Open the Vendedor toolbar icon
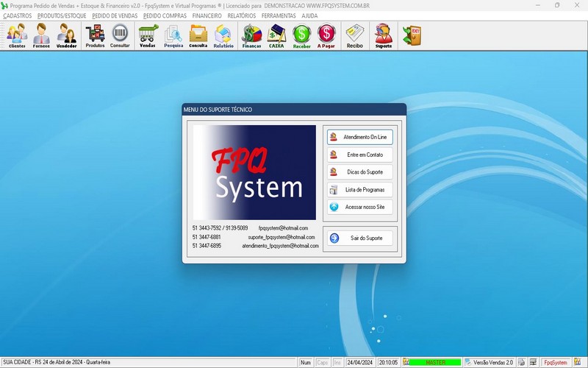 point(67,35)
